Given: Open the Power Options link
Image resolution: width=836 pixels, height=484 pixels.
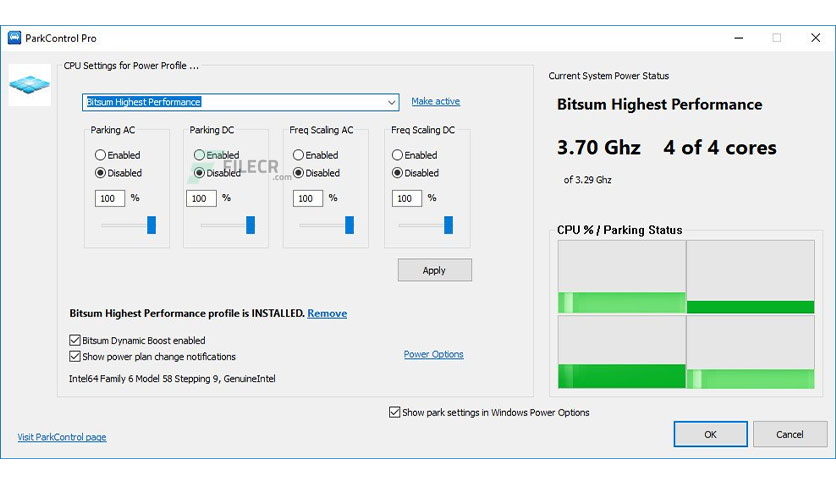Looking at the screenshot, I should tap(433, 354).
